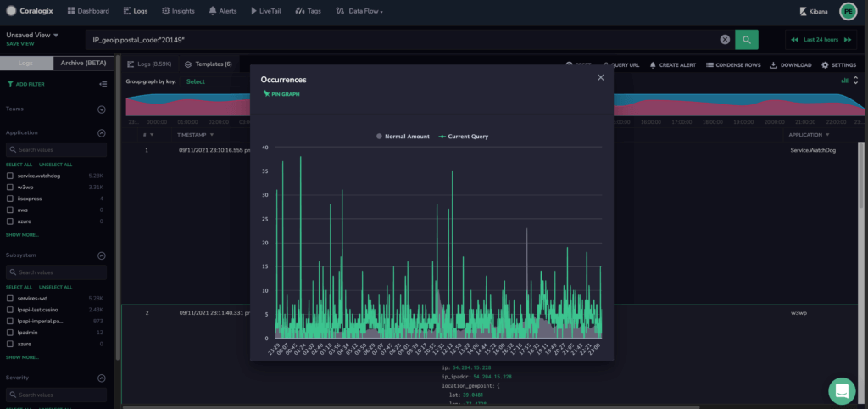Sort by the # column arrow
Screen dimensions: 868x409
[152, 135]
